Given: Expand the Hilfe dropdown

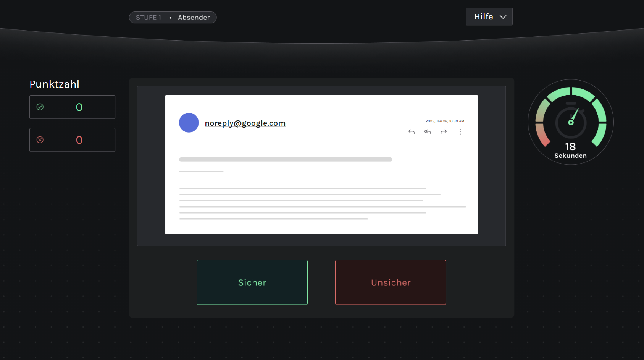Looking at the screenshot, I should tap(489, 16).
